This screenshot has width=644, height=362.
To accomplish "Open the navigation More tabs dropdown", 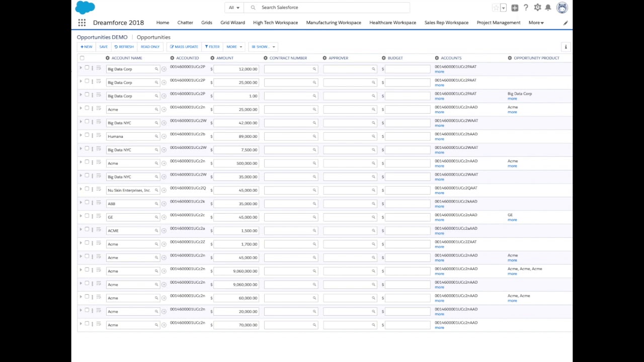I will (x=536, y=23).
